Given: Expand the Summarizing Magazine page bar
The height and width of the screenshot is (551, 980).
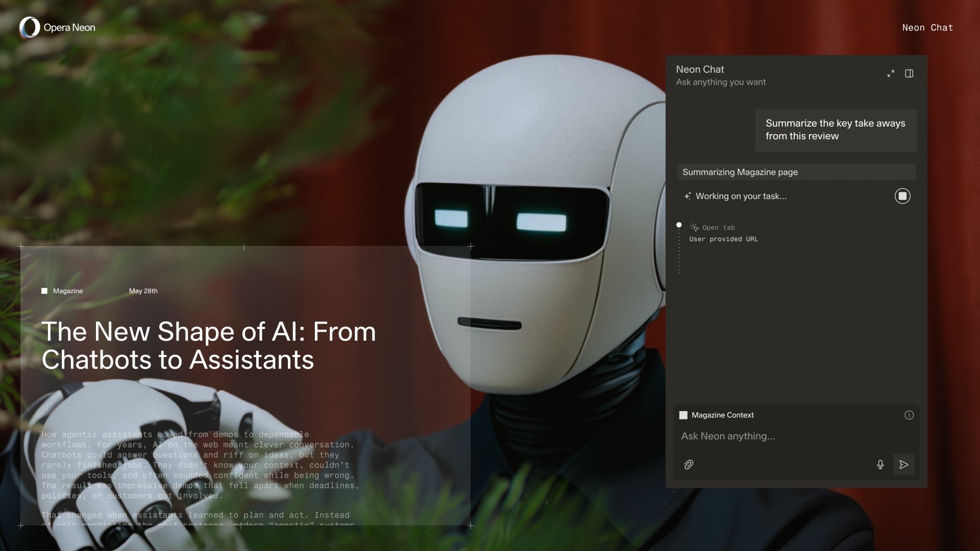Looking at the screenshot, I should click(x=796, y=172).
